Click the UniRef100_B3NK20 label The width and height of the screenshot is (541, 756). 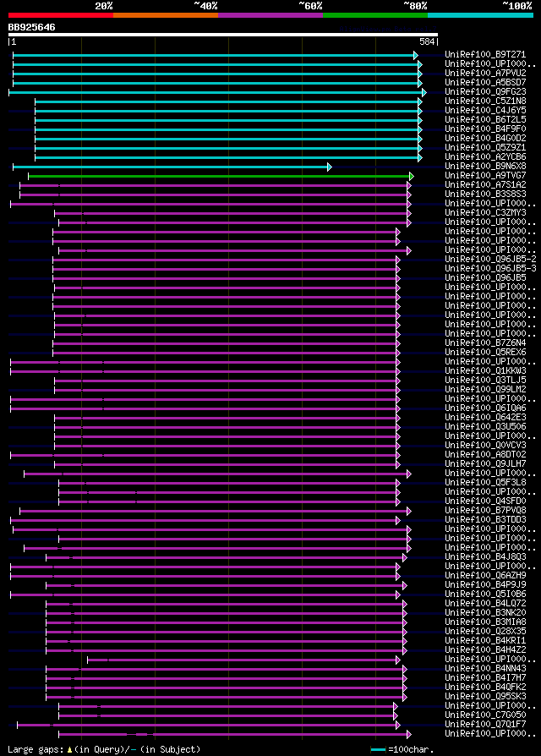coord(485,612)
